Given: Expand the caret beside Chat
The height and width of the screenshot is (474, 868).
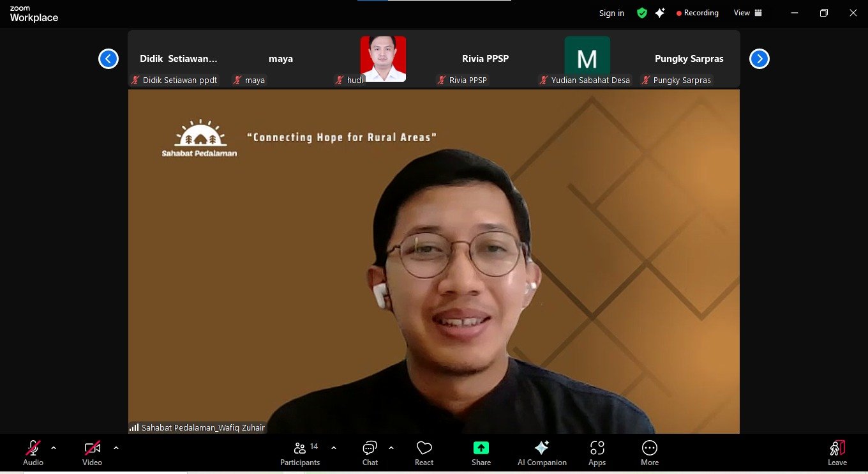Looking at the screenshot, I should (391, 448).
